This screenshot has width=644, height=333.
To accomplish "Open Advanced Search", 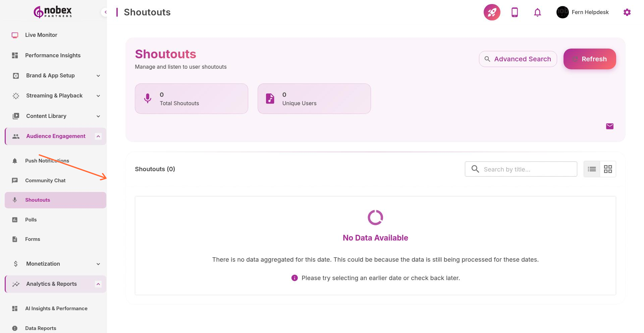I will (x=518, y=59).
